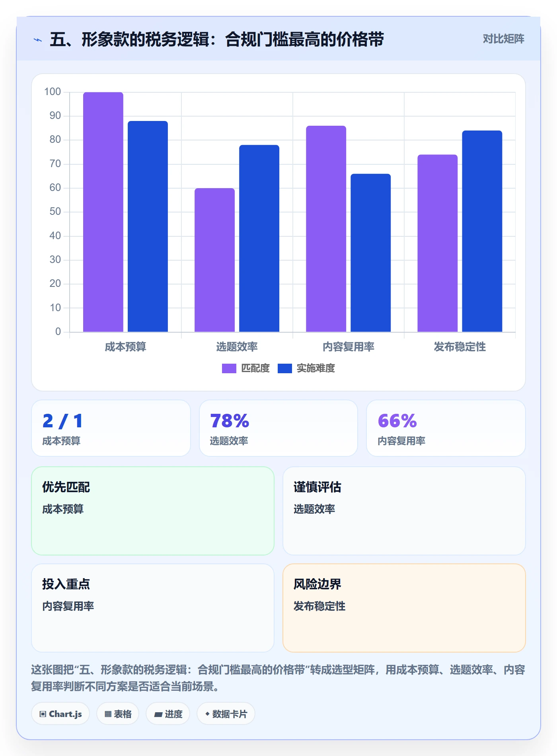Click the table grid icon in 表格 chip

click(108, 714)
